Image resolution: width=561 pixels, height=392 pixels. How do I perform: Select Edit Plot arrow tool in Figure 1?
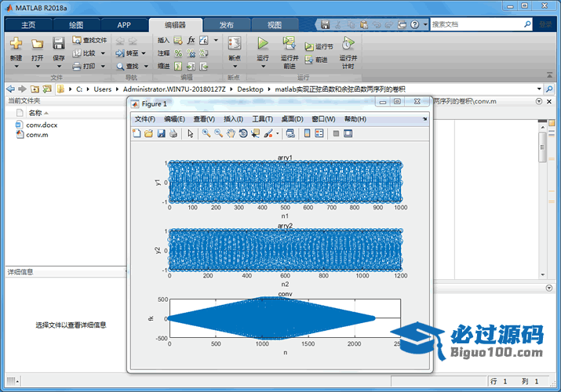point(191,133)
